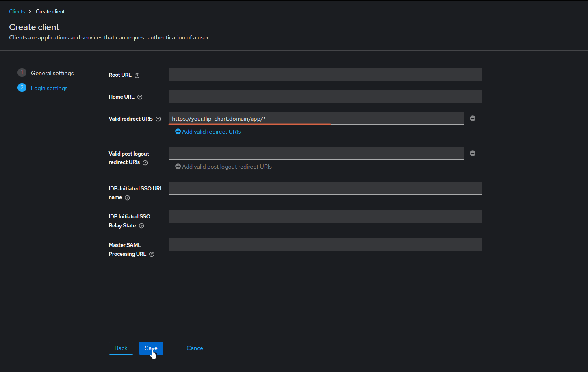The image size is (588, 372).
Task: Remove the valid post logout redirect URI row
Action: pyautogui.click(x=473, y=153)
